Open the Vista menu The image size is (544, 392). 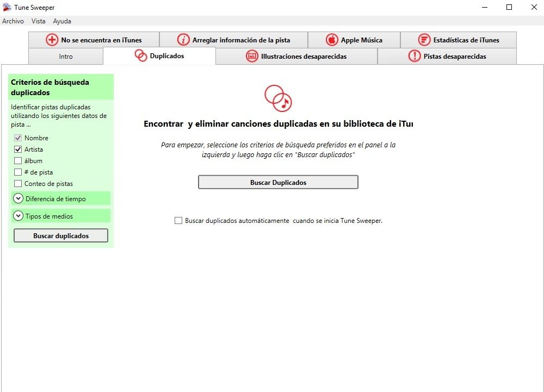click(x=38, y=21)
